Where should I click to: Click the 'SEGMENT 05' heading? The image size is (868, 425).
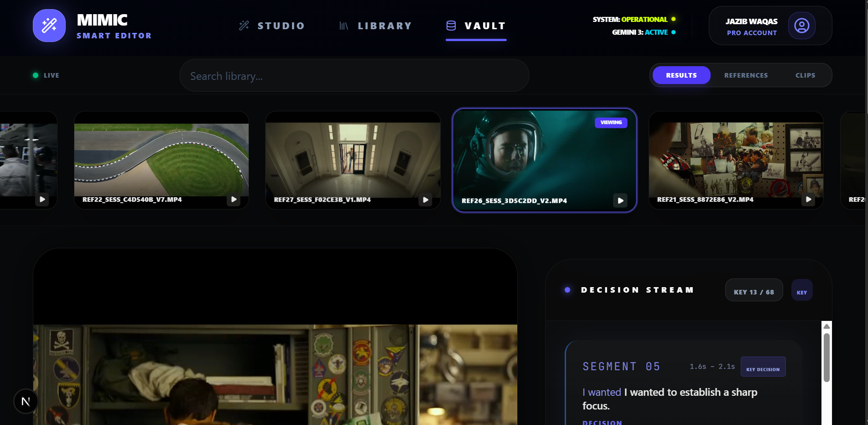[x=621, y=367]
